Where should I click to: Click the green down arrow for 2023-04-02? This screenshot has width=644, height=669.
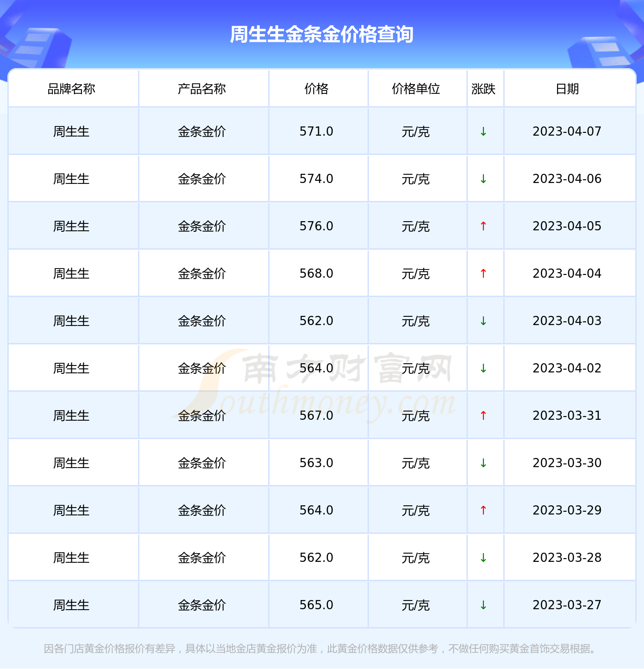tap(483, 368)
